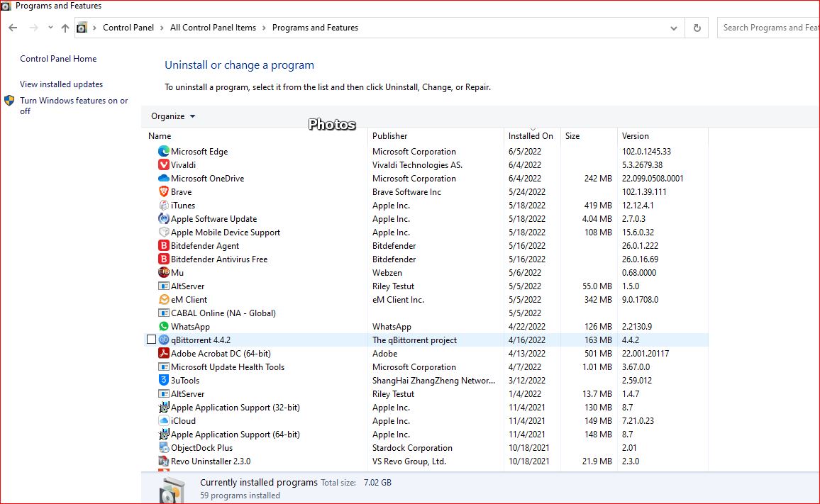Click version '9.0.1708.0' of eM Client
The width and height of the screenshot is (820, 504).
point(640,300)
